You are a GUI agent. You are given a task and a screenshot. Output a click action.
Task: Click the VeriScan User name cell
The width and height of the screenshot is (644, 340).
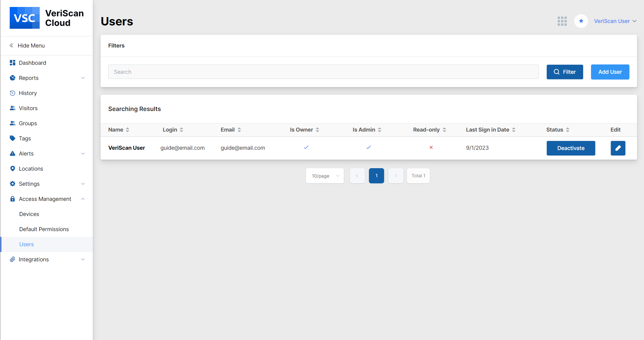point(127,148)
